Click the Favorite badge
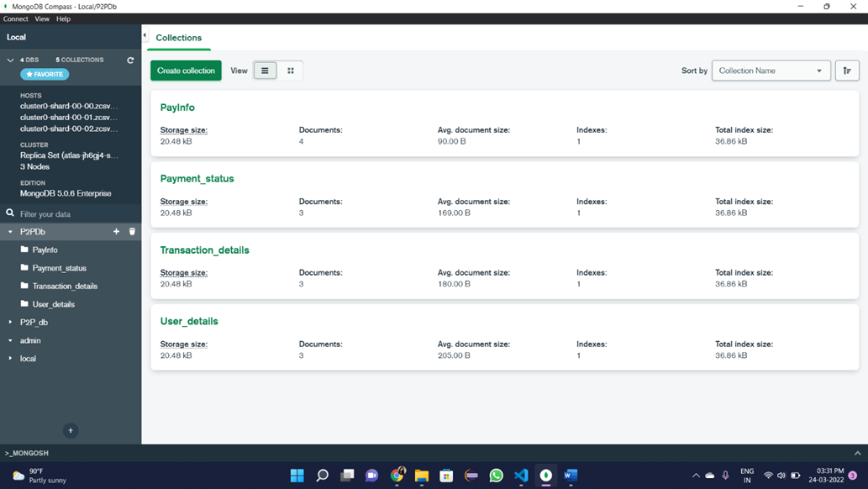868x489 pixels. pos(45,74)
